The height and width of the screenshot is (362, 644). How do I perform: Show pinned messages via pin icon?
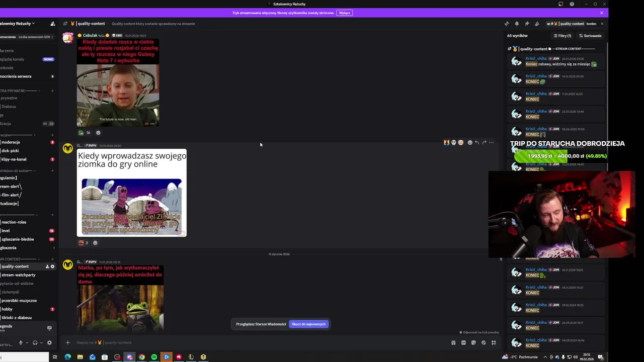click(x=527, y=24)
